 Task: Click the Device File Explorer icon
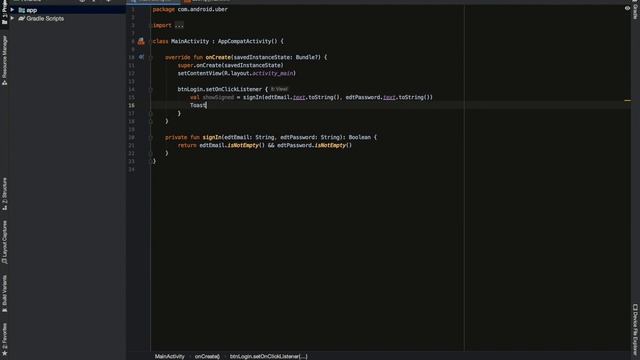[635, 307]
